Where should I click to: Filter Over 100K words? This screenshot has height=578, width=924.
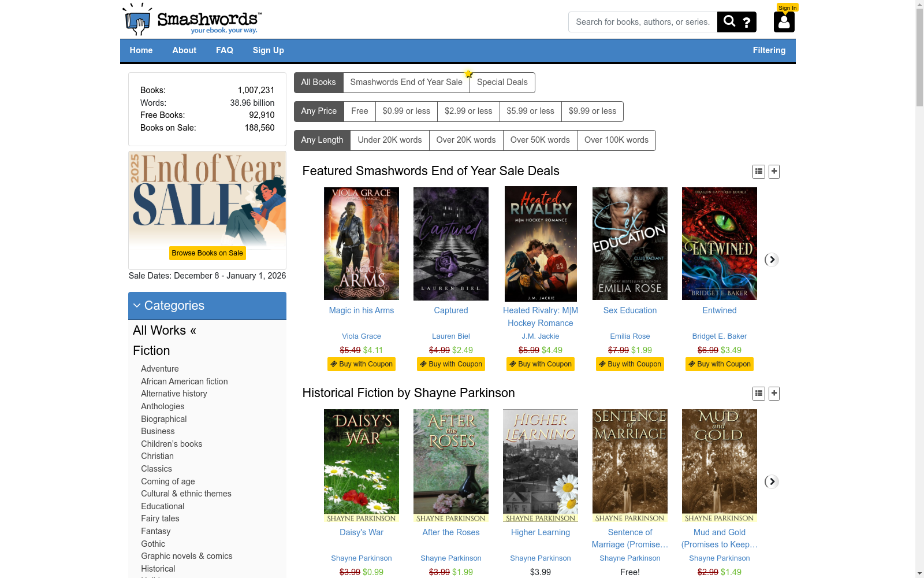click(616, 140)
